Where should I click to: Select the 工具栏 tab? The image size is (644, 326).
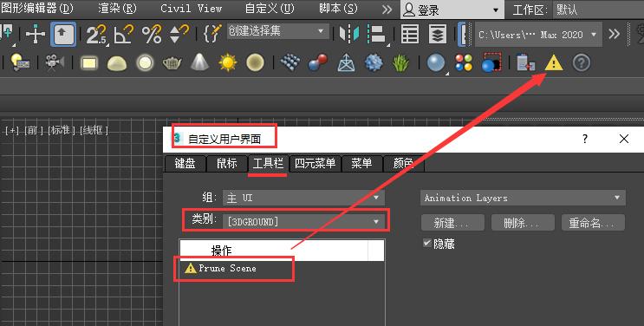click(268, 163)
